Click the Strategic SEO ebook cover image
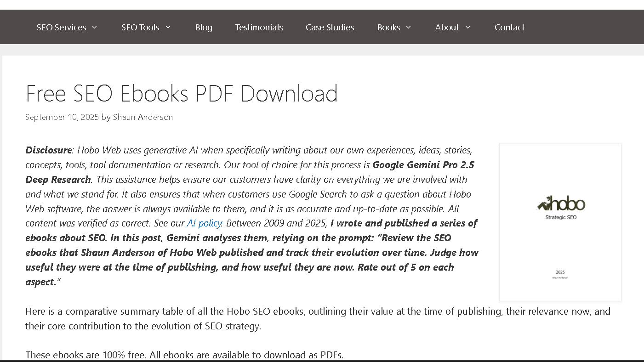Viewport: 644px width, 362px height. [x=560, y=222]
